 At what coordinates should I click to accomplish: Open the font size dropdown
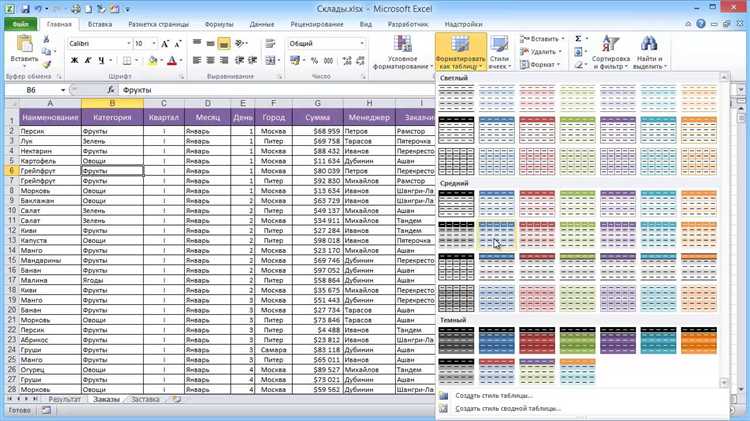click(x=154, y=44)
